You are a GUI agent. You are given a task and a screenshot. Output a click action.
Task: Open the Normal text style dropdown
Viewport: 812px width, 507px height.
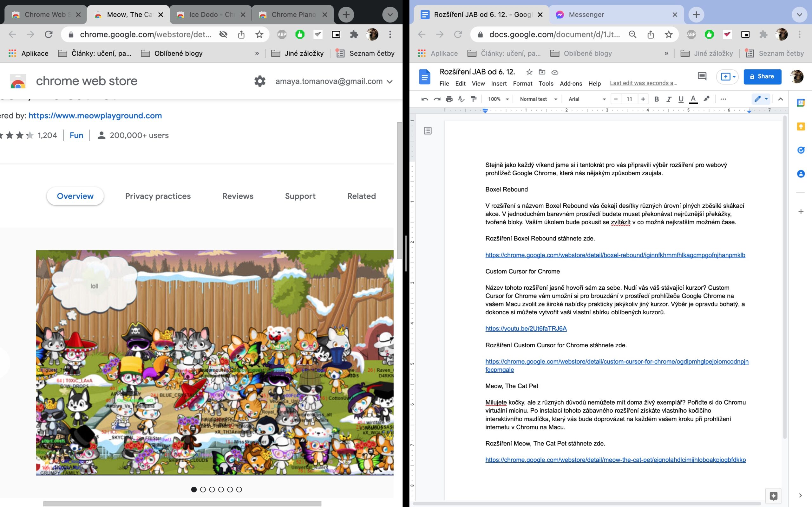click(538, 99)
